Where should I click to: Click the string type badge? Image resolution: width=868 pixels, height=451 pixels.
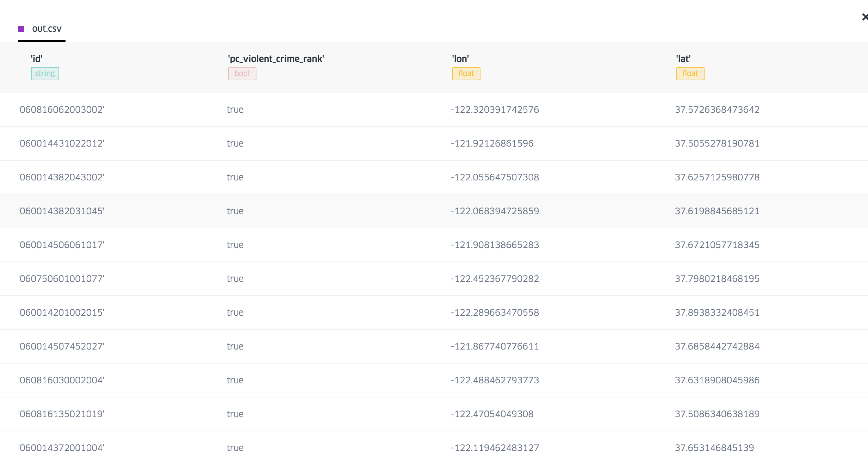point(45,74)
